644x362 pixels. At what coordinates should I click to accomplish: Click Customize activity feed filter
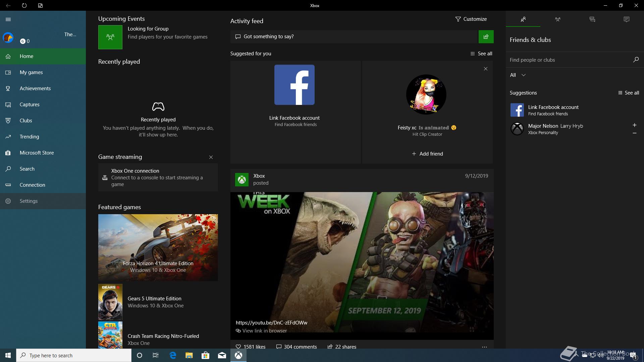click(471, 19)
